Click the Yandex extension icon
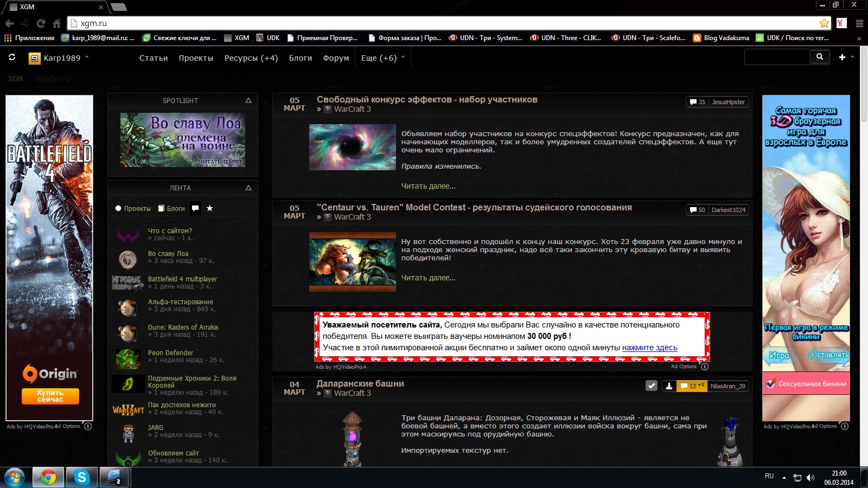Viewport: 868px width, 488px height. (x=841, y=23)
